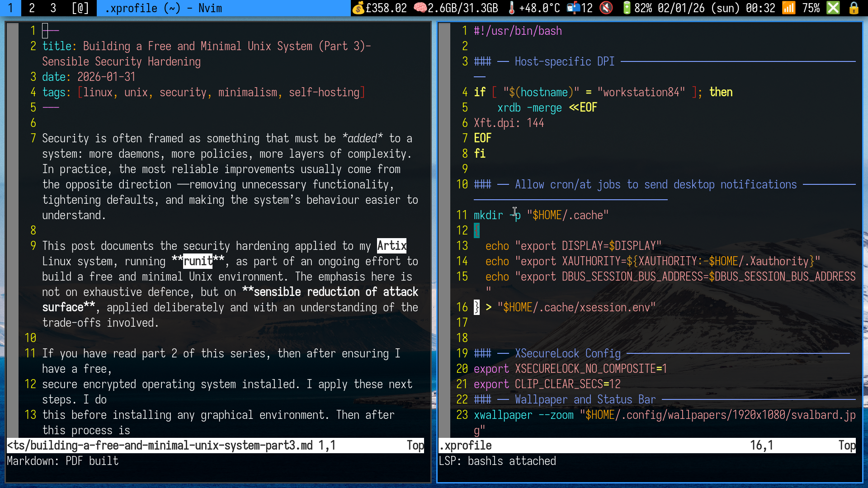Screen dimensions: 868x488
Task: Switch to workspace tag 3
Action: [53, 8]
